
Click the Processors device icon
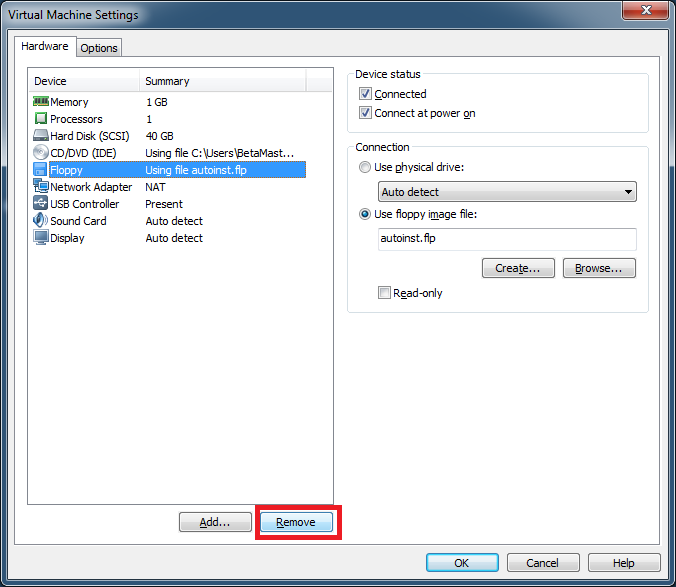tap(41, 119)
